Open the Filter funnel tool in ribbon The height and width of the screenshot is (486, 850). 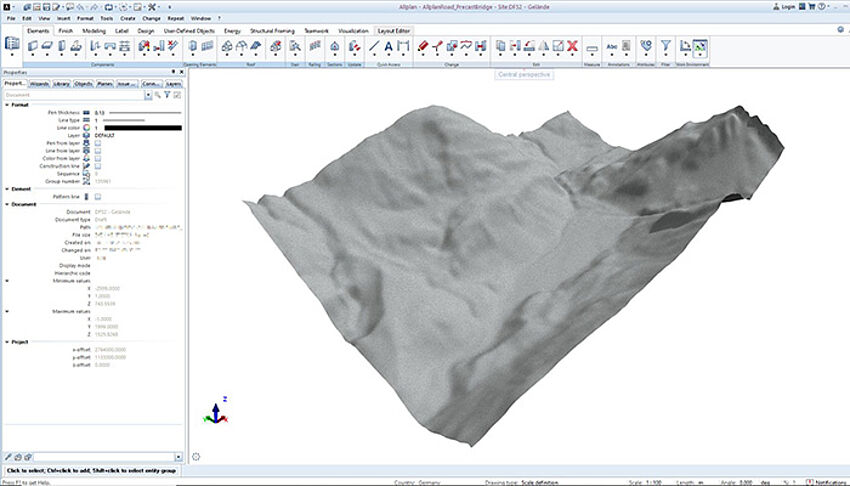point(666,46)
